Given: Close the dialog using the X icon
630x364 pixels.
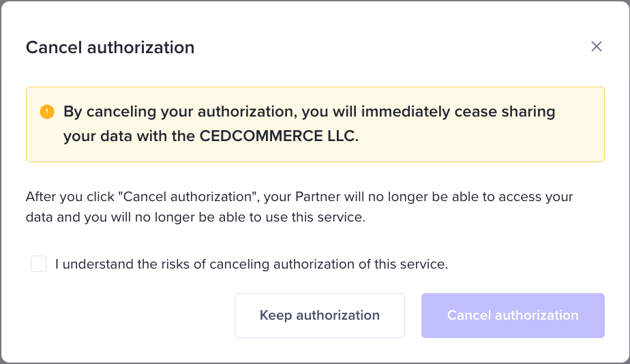Looking at the screenshot, I should pos(597,46).
